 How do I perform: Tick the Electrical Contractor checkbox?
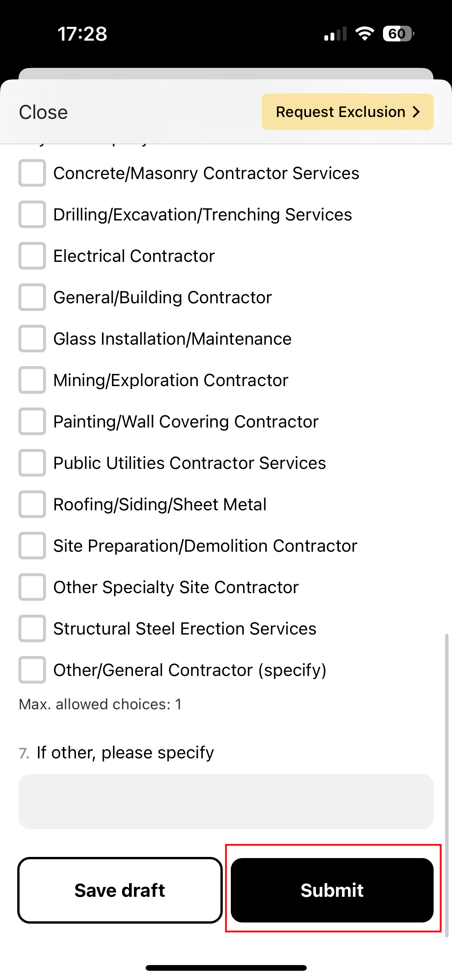tap(32, 256)
